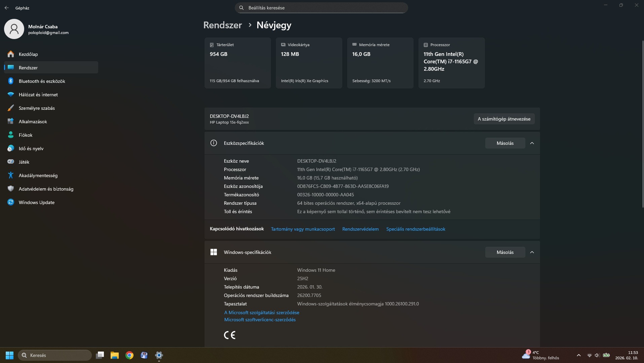Open Személyre szabás settings
The image size is (644, 363).
pos(51,108)
